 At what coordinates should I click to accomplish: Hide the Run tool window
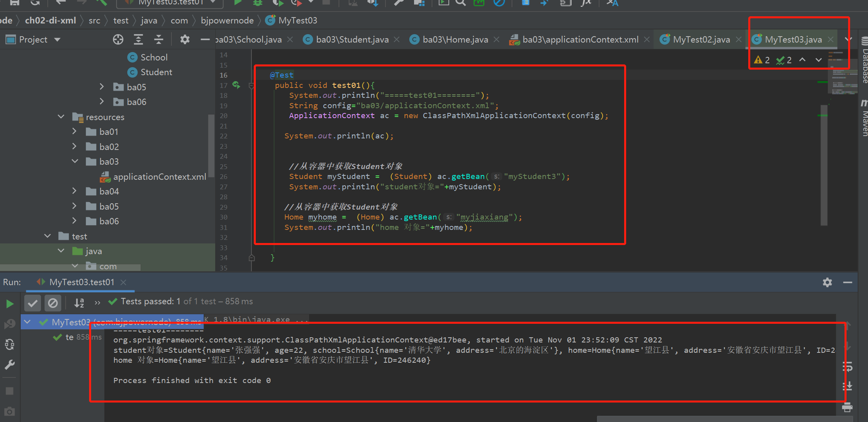[847, 282]
